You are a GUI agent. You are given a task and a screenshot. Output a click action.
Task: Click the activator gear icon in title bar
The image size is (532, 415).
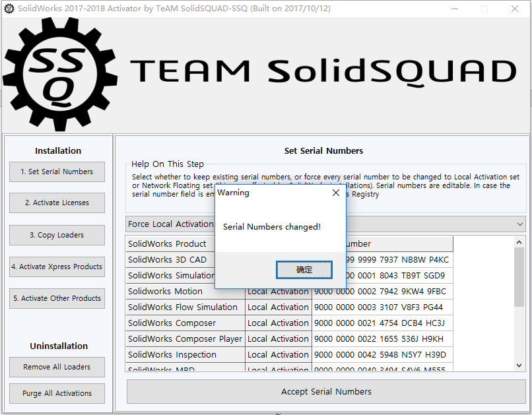[x=9, y=9]
